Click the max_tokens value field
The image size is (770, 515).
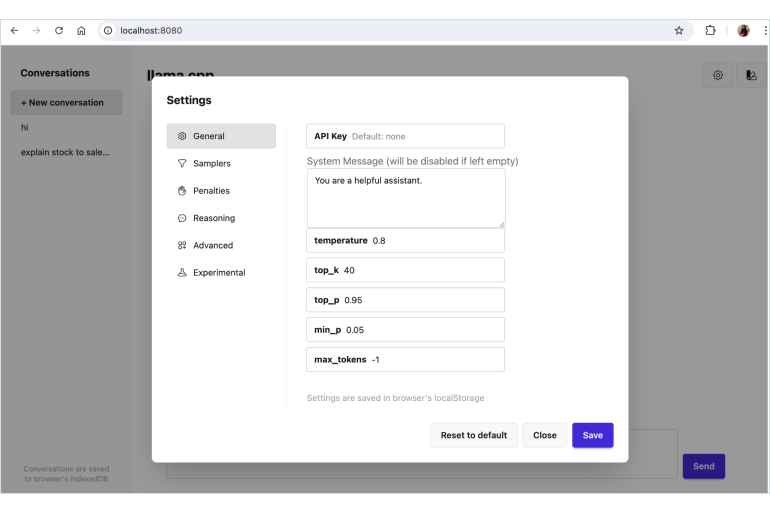click(405, 359)
